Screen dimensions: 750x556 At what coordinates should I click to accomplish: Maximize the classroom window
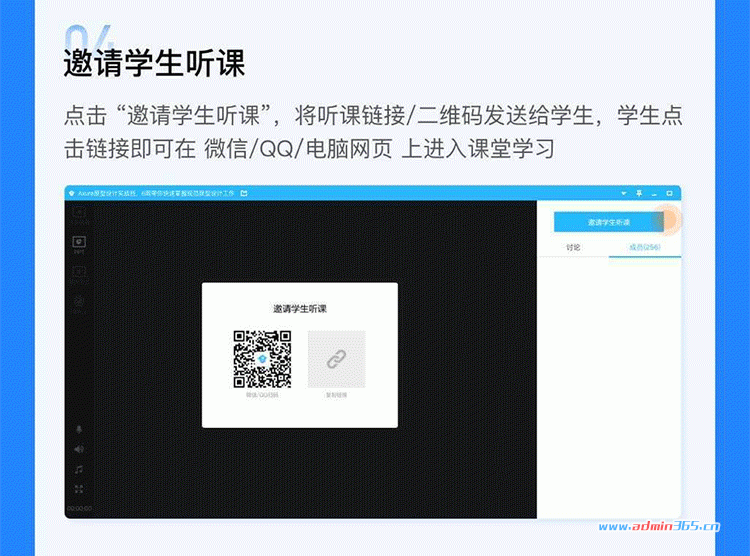pyautogui.click(x=670, y=193)
